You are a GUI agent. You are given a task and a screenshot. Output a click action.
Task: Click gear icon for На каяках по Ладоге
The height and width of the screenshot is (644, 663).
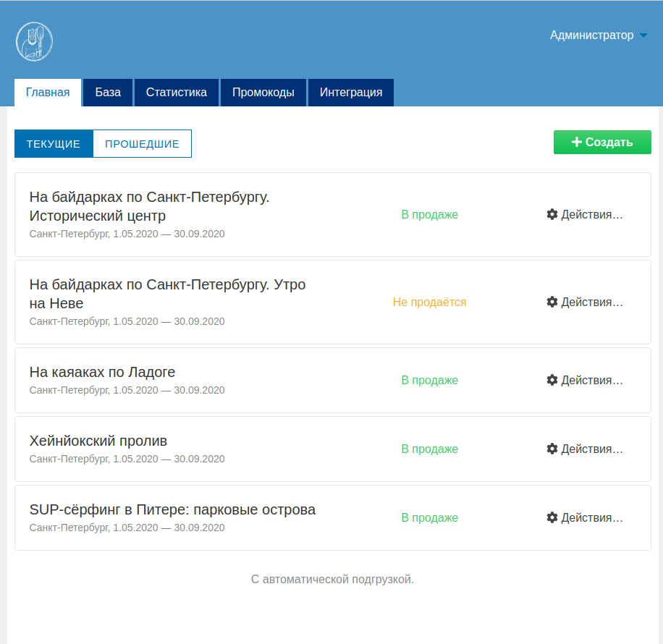pyautogui.click(x=552, y=380)
